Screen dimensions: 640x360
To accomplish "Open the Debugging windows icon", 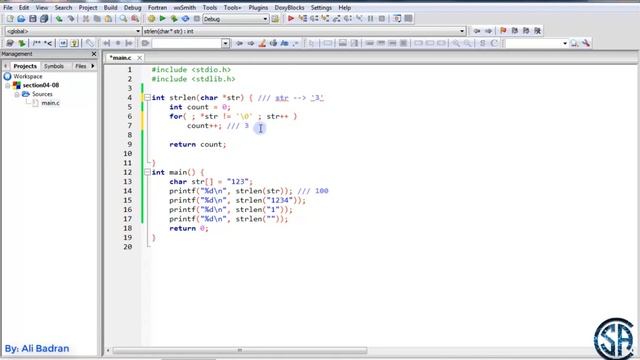I will point(397,19).
